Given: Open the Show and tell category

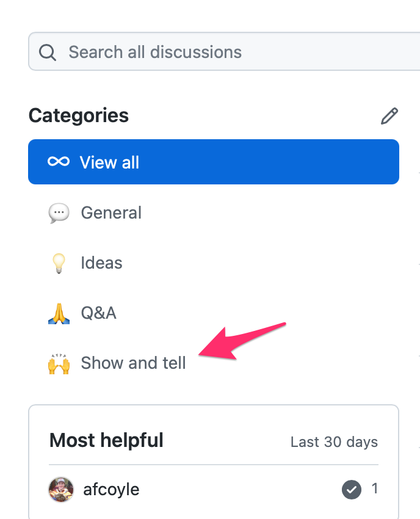Looking at the screenshot, I should (214, 363).
